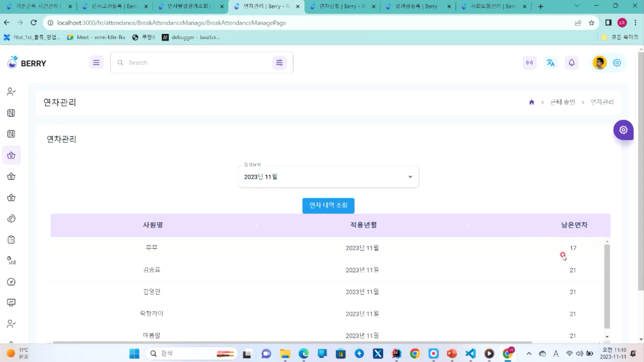This screenshot has height=362, width=644.
Task: Show hidden system tray icons chevron
Action: click(529, 353)
